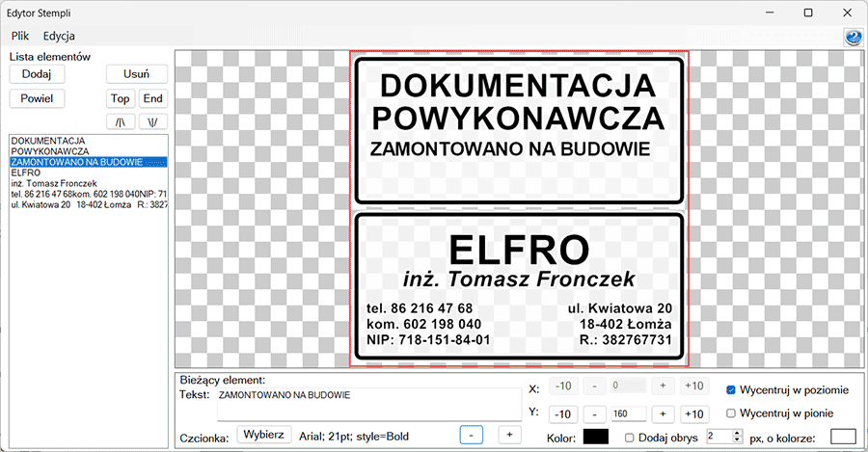Image resolution: width=868 pixels, height=452 pixels.
Task: Open the black Kolor swatch
Action: click(x=595, y=437)
